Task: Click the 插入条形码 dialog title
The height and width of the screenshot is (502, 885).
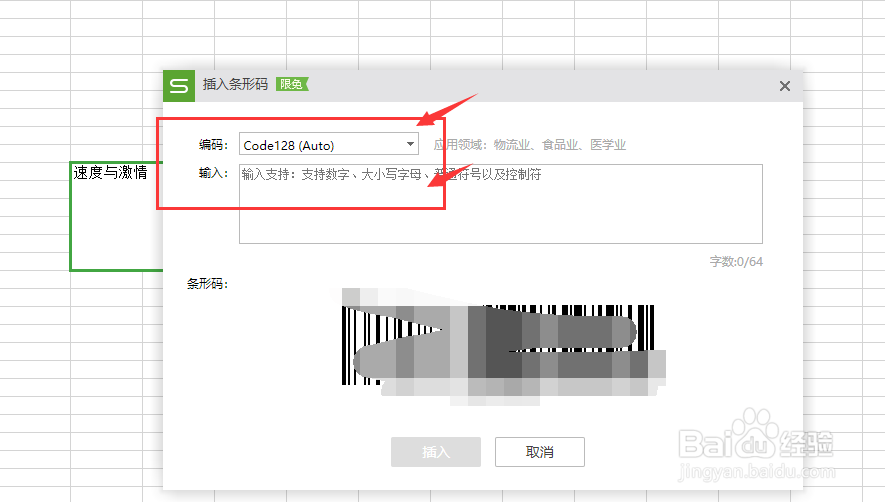Action: pyautogui.click(x=235, y=84)
